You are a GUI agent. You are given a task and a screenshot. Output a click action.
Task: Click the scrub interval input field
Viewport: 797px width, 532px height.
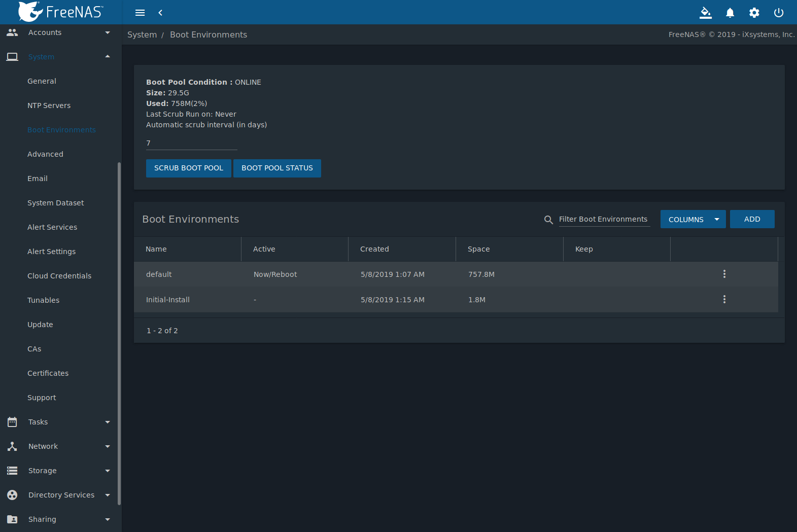pos(192,143)
